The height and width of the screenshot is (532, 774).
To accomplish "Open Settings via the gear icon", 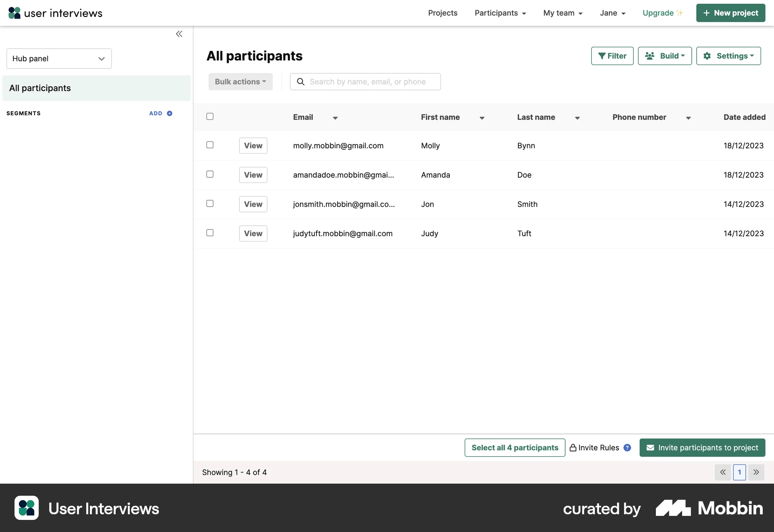I will click(x=707, y=56).
